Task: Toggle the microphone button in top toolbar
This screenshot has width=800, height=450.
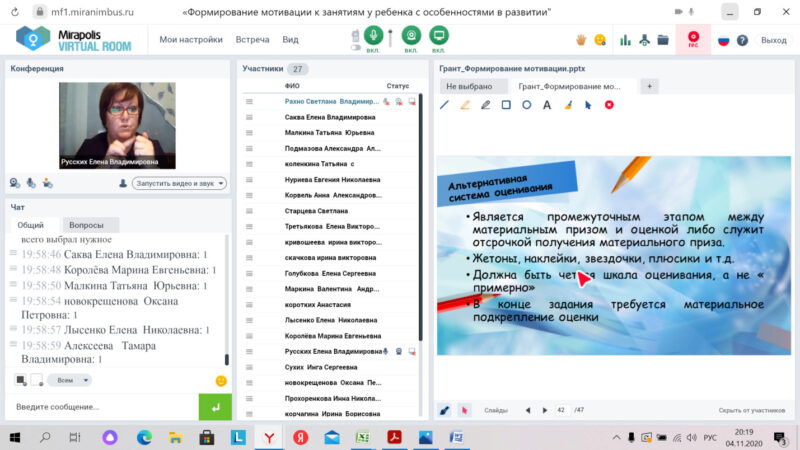Action: (x=373, y=36)
